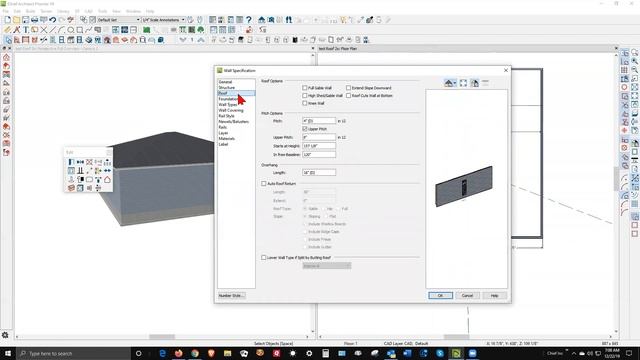Open Microsoft Edge from the taskbar
Viewport: 640px width, 360px height.
(x=162, y=353)
